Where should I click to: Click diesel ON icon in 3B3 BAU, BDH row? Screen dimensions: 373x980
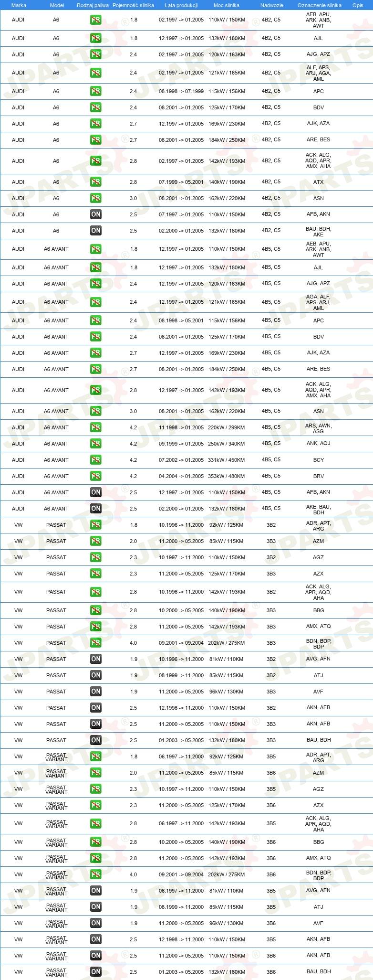(x=95, y=740)
